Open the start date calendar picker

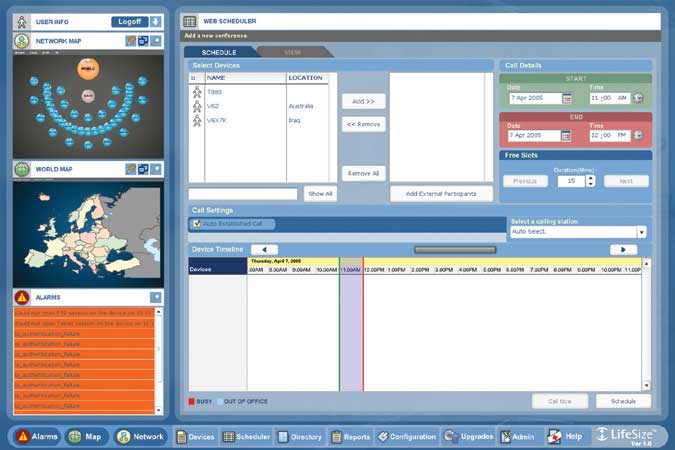(567, 98)
